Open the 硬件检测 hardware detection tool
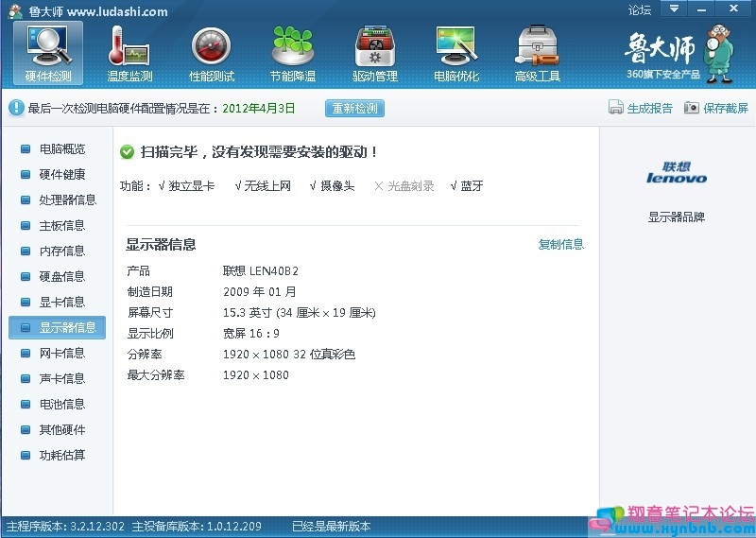 click(x=48, y=54)
